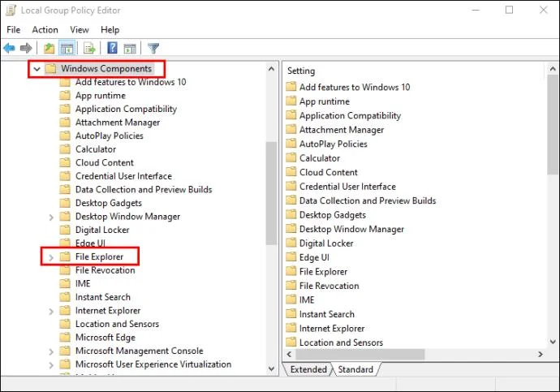The height and width of the screenshot is (392, 560).
Task: Open Add features to Windows 10 in right pane
Action: 355,87
